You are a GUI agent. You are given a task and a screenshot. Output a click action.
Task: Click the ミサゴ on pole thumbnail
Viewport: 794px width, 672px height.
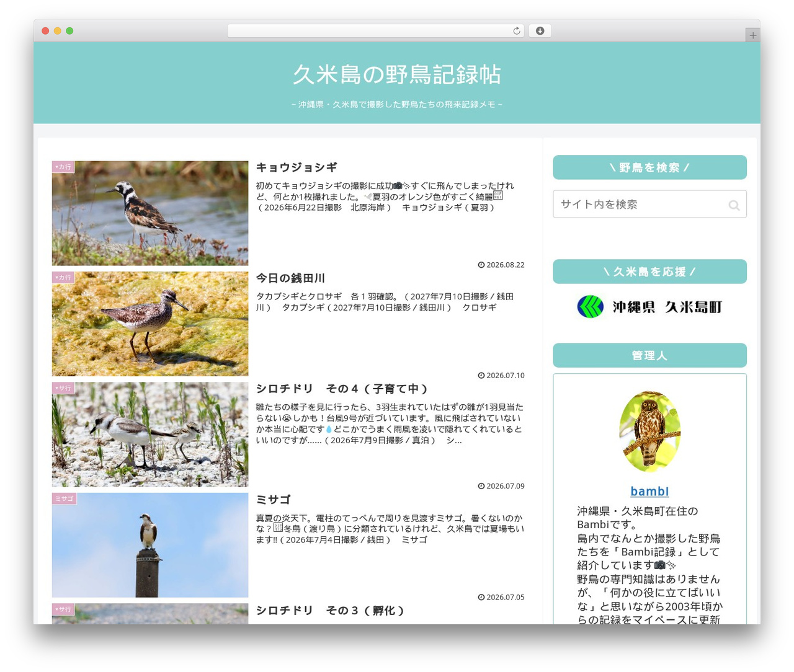pos(150,545)
